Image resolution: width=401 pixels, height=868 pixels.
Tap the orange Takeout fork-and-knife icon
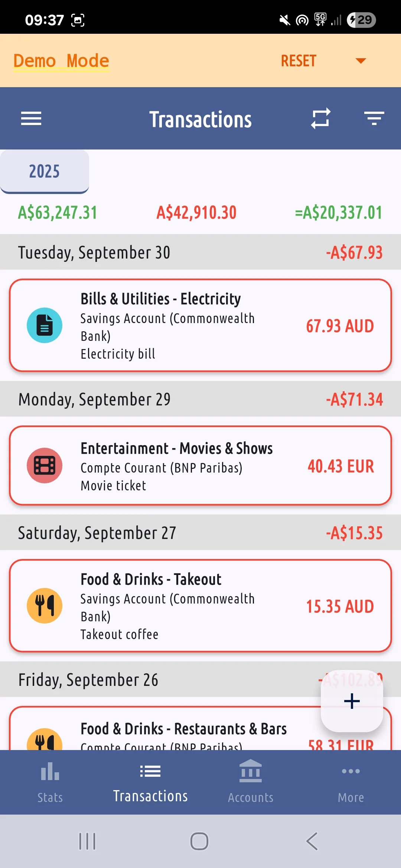click(x=45, y=606)
